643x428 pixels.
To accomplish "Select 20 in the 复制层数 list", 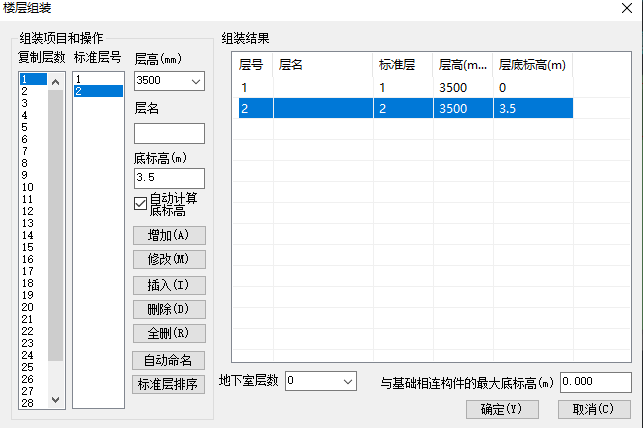I will (33, 307).
